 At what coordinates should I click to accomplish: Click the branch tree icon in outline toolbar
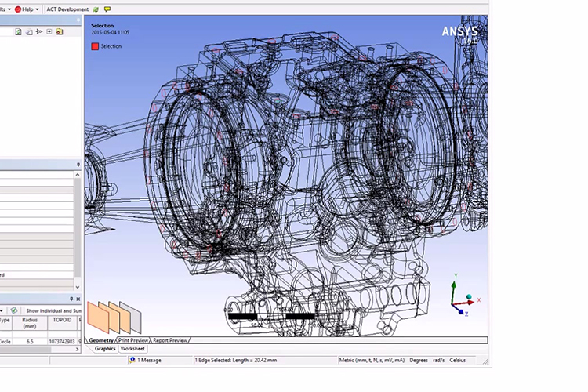tap(39, 32)
